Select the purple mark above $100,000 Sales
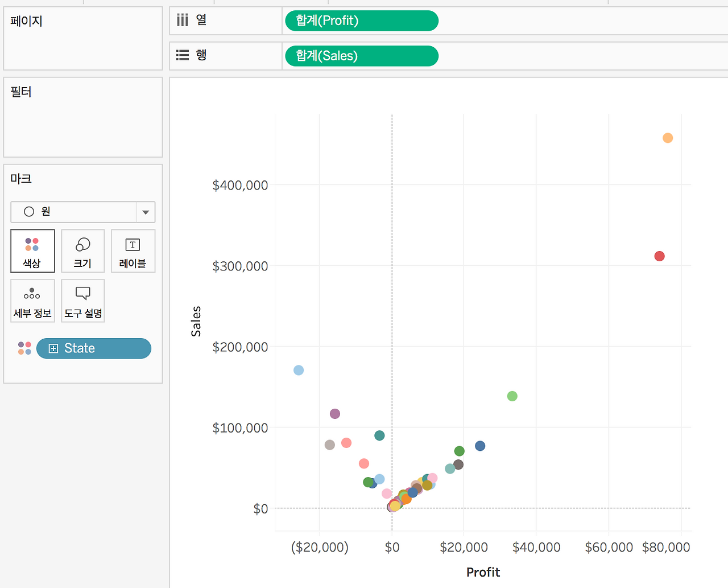The height and width of the screenshot is (588, 728). click(x=335, y=414)
